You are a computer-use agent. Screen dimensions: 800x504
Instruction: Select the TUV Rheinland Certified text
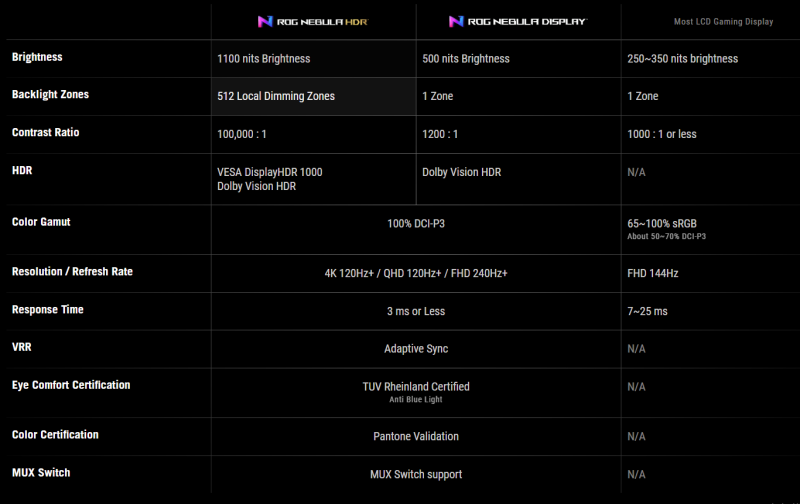[416, 386]
